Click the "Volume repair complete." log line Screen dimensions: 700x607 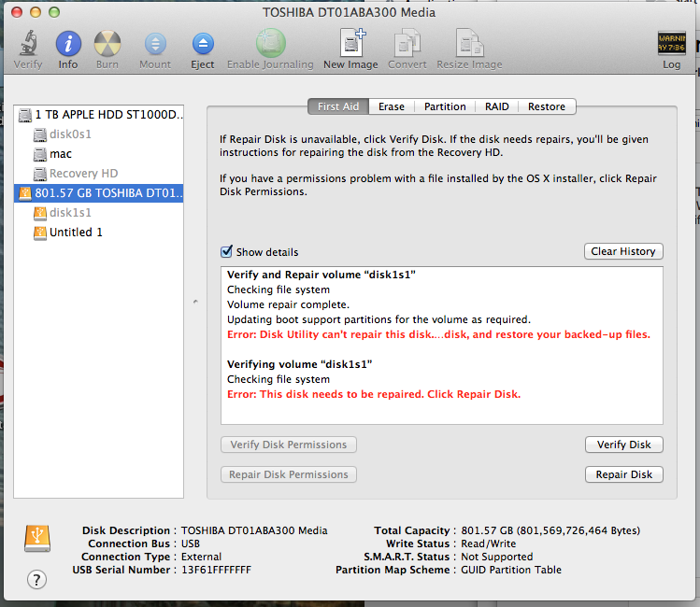coord(288,304)
